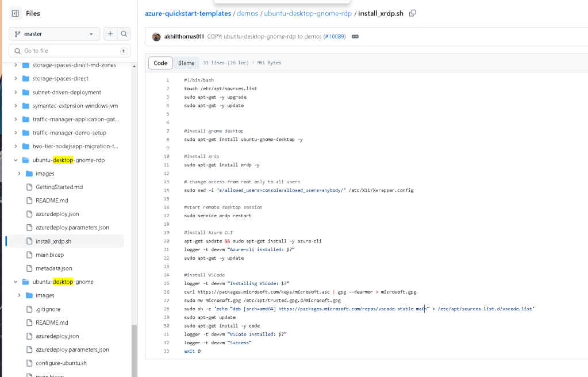Select line number 28 in code
This screenshot has width=588, height=377.
click(167, 309)
